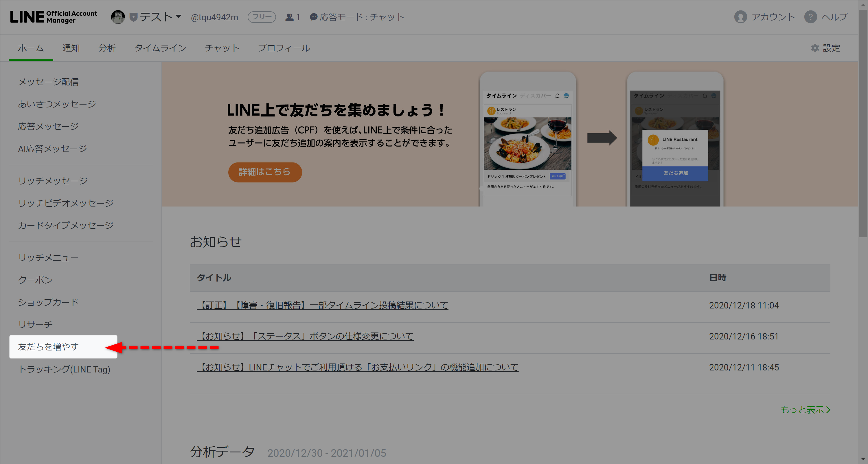868x464 pixels.
Task: Click the アカウント profile icon
Action: pos(740,17)
